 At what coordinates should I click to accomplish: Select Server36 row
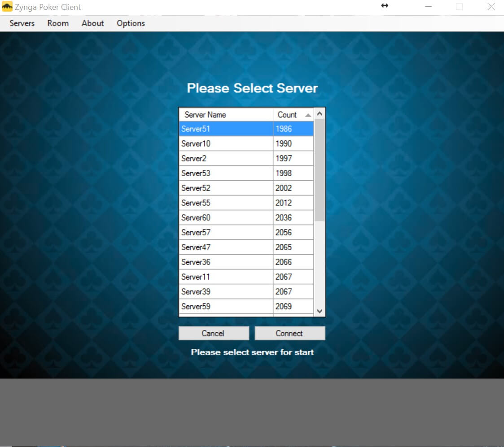click(246, 262)
